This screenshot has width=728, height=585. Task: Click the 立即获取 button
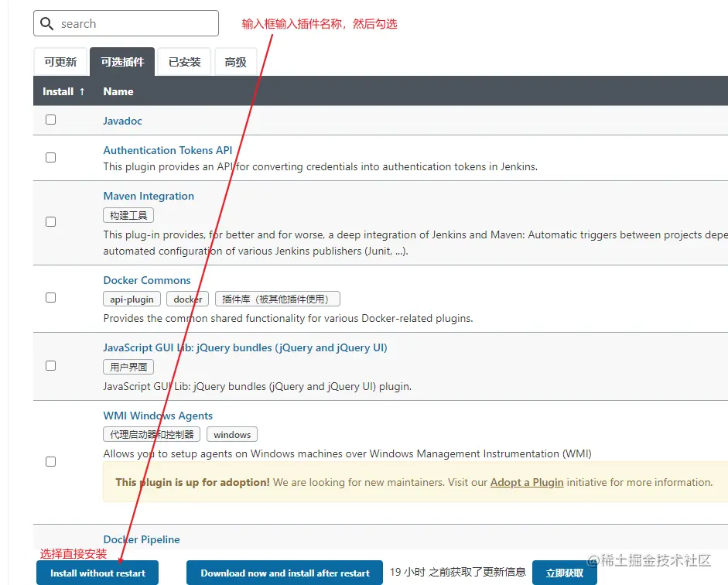coord(565,573)
